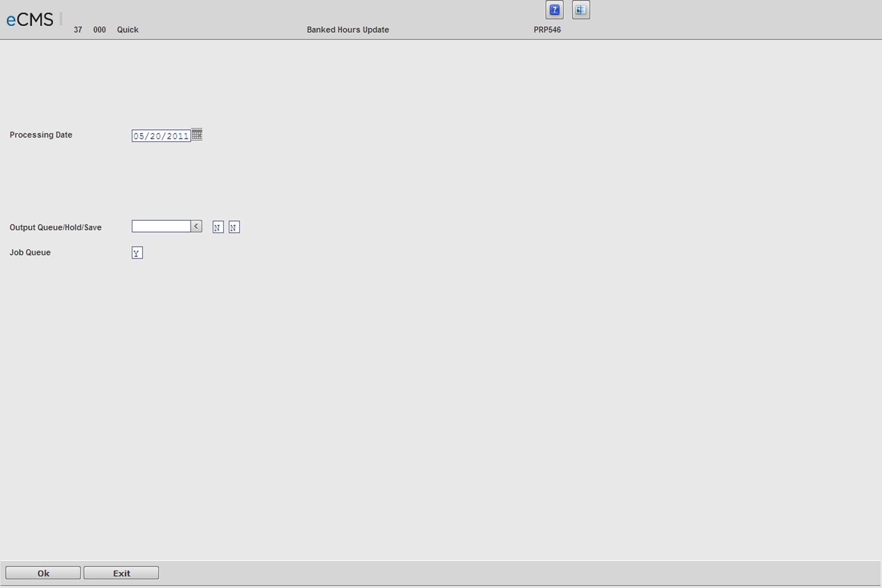Click the "Quick" text in header

pos(128,30)
